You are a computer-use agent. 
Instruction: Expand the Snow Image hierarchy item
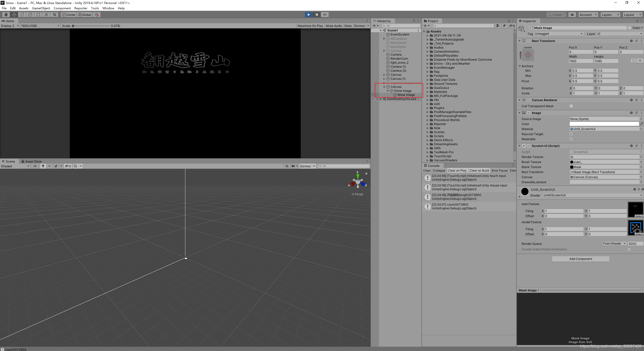(x=388, y=91)
